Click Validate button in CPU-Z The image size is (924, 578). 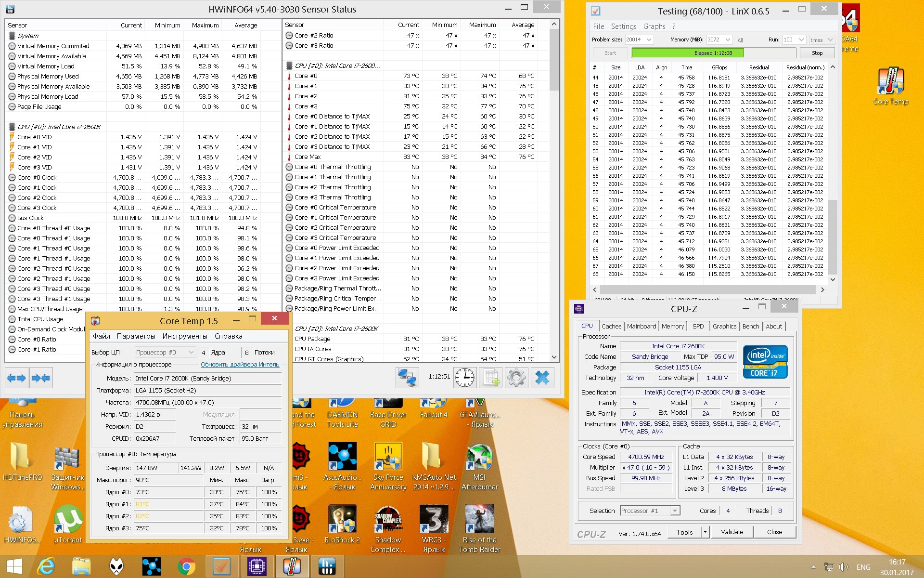731,532
